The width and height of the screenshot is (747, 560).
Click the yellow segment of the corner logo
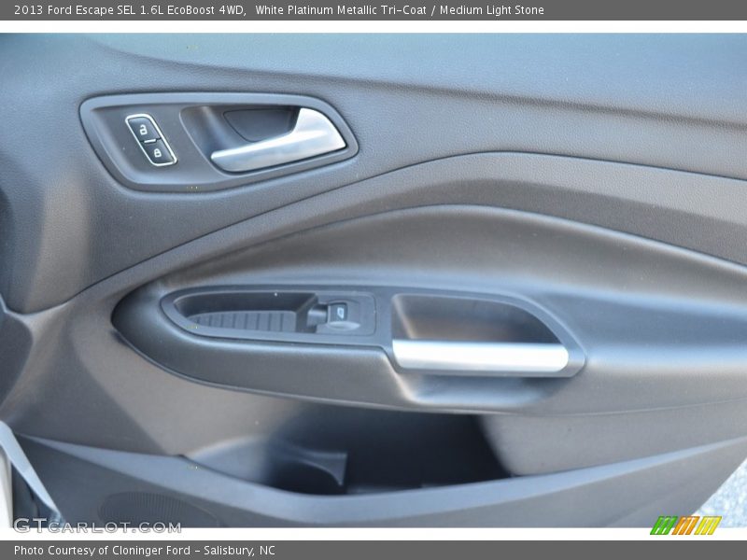[x=707, y=525]
